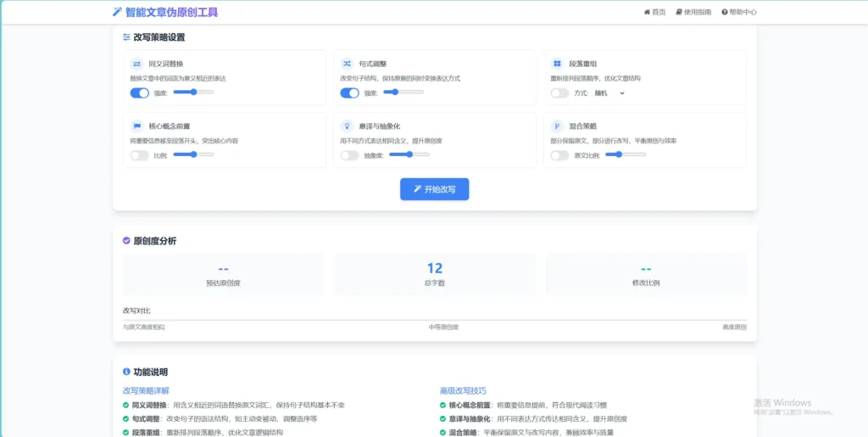Click the swap arrows icon for 同义词替换
868x437 pixels.
tap(136, 63)
